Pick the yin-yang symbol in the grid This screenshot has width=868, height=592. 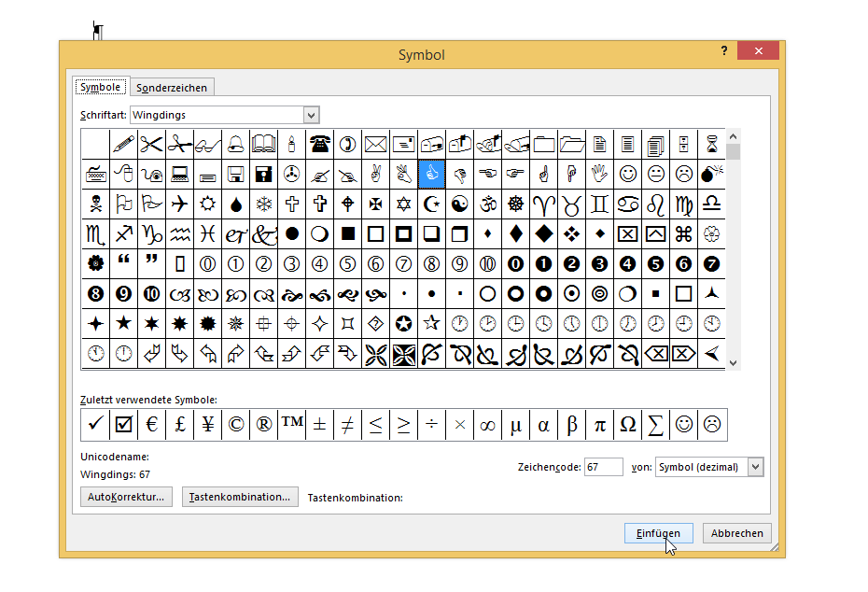459,204
